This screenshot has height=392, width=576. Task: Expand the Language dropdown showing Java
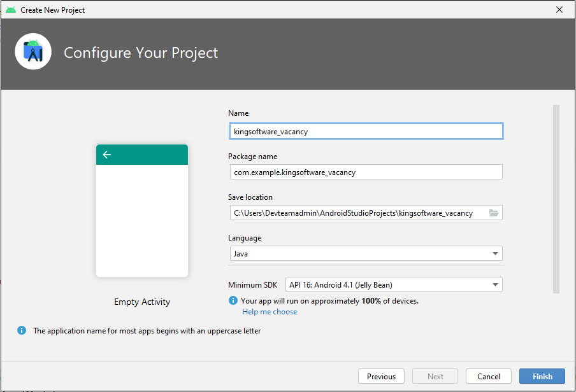pos(495,254)
